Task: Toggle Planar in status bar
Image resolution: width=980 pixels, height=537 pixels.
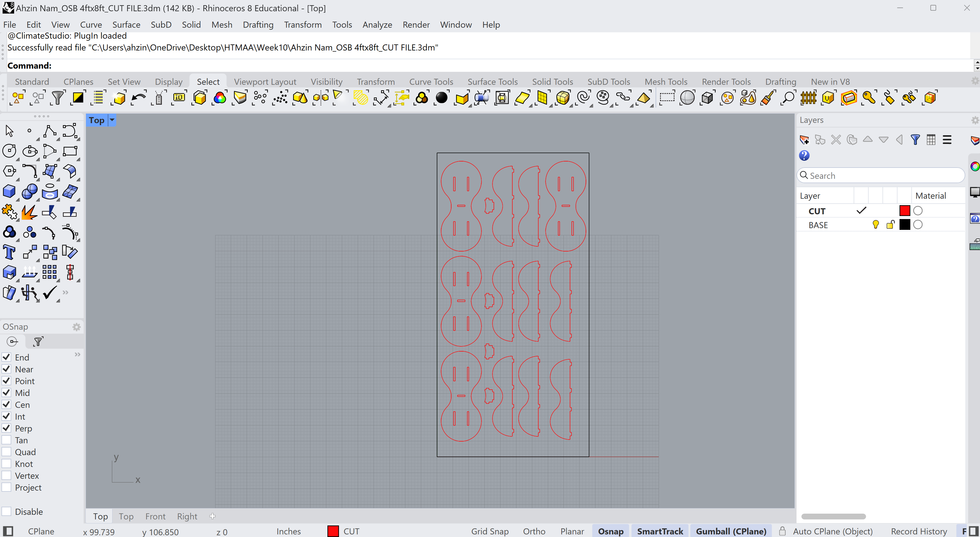Action: click(572, 531)
